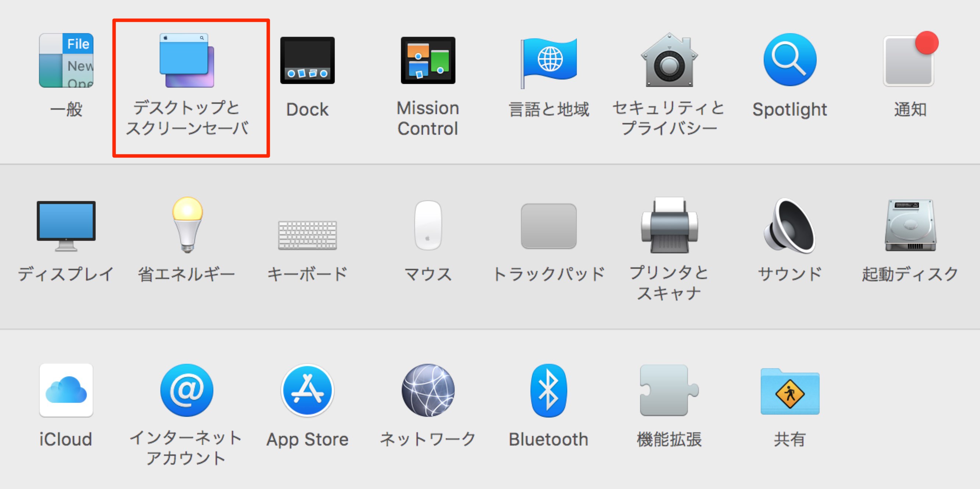Click the '言語と地域' text label
This screenshot has height=489, width=980.
point(548,110)
